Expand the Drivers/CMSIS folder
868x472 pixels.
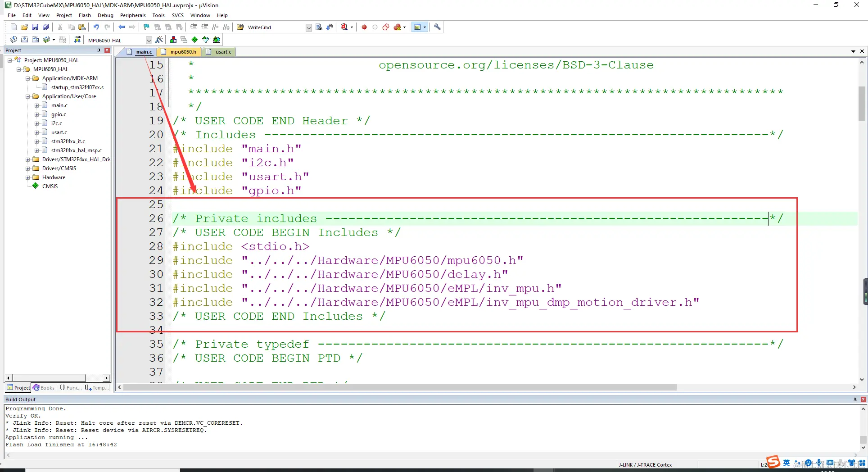pyautogui.click(x=27, y=168)
